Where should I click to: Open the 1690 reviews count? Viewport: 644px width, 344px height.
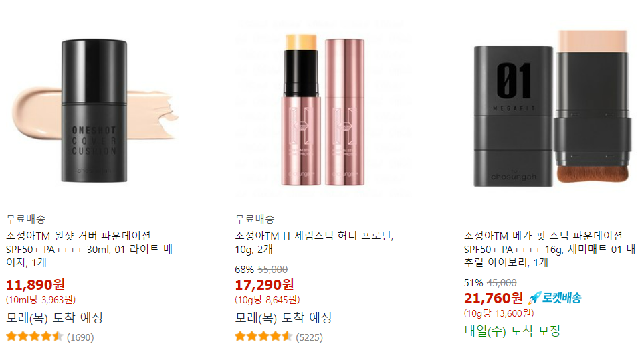80,337
